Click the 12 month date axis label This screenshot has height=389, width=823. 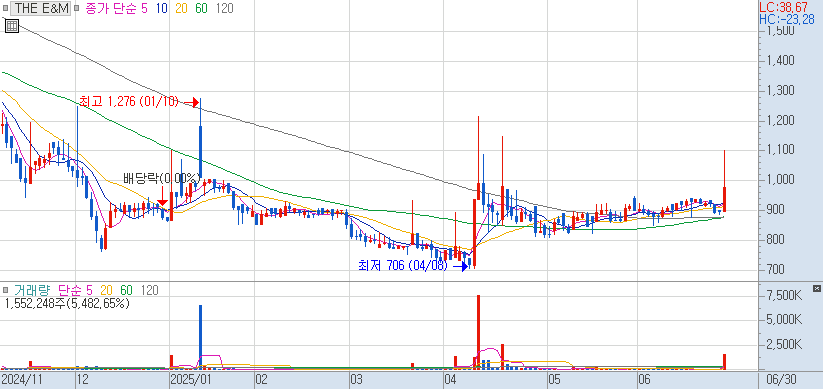(83, 379)
